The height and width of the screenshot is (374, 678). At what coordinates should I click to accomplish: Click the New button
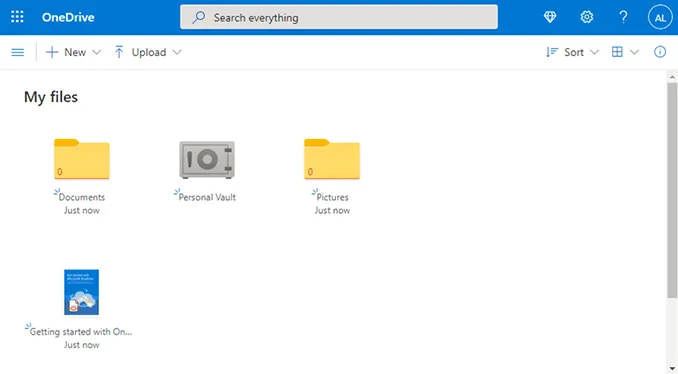pyautogui.click(x=73, y=52)
